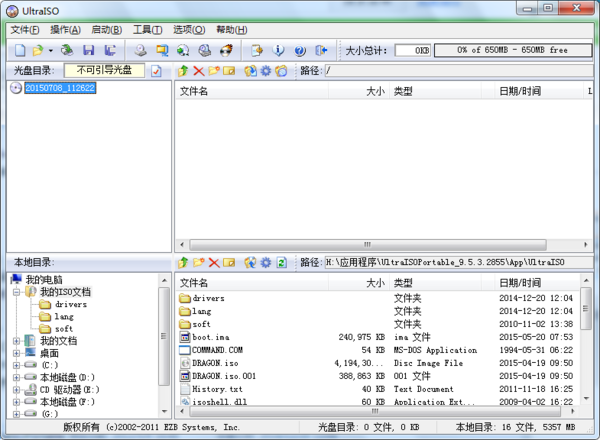Open the dropdown arrow beside Open
Image resolution: width=600 pixels, height=440 pixels.
51,51
